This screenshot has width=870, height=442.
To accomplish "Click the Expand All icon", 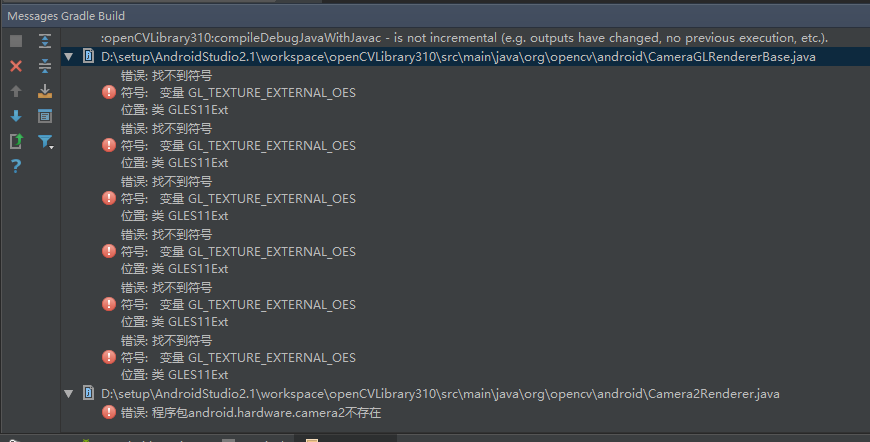I will point(44,41).
